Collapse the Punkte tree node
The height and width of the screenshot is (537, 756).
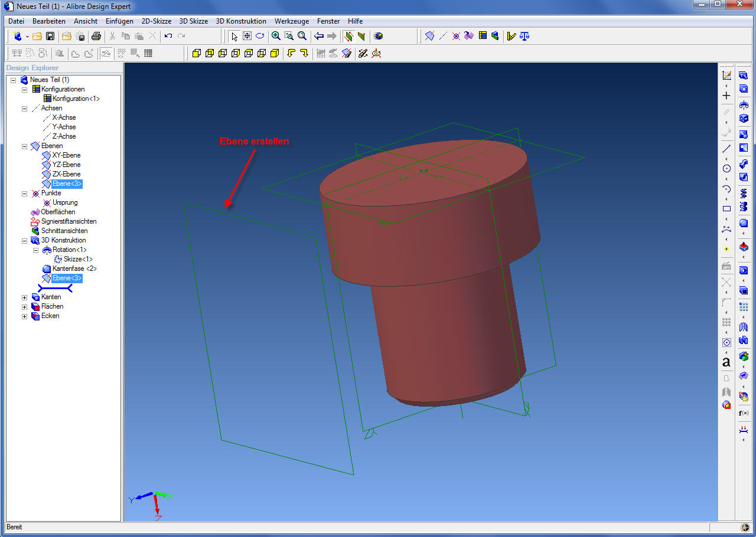[24, 193]
